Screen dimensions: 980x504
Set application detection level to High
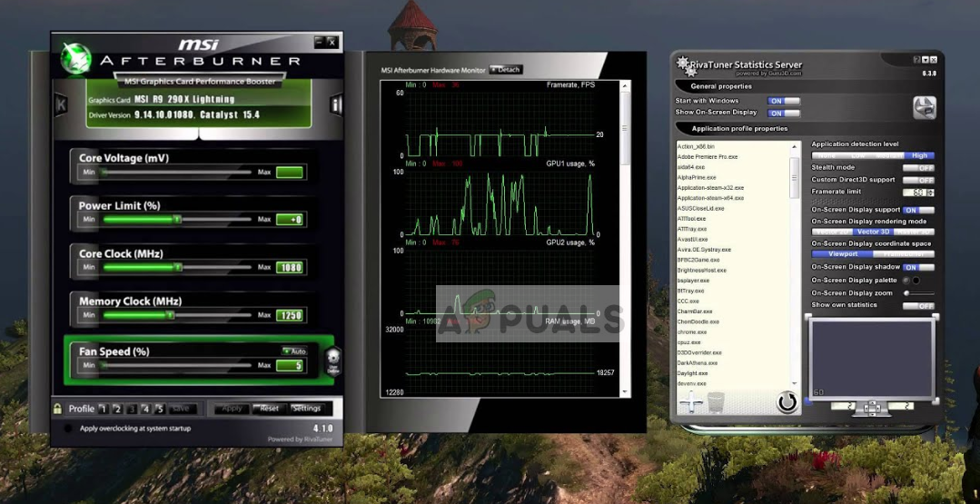pos(919,155)
